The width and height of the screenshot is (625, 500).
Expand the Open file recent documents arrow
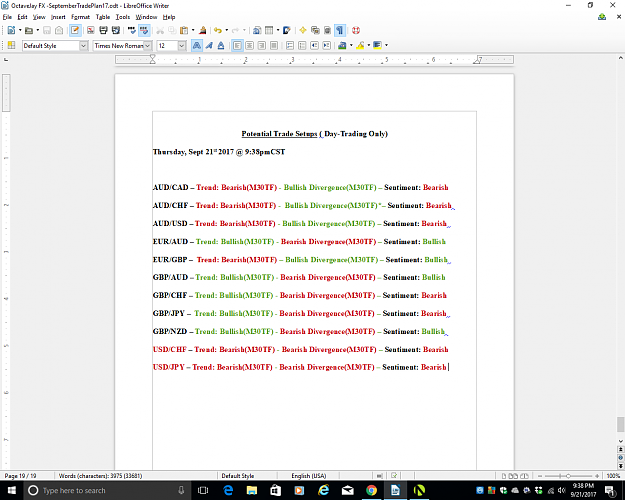point(37,30)
